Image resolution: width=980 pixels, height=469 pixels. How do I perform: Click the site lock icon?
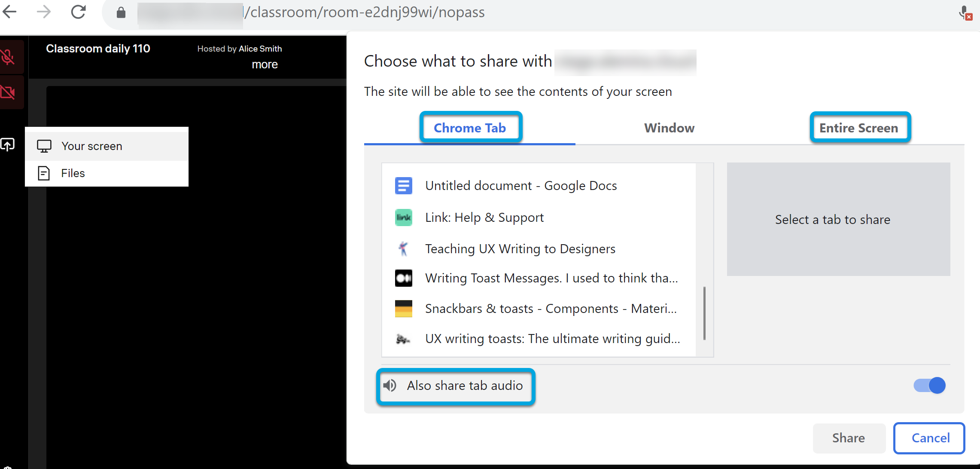pyautogui.click(x=121, y=12)
